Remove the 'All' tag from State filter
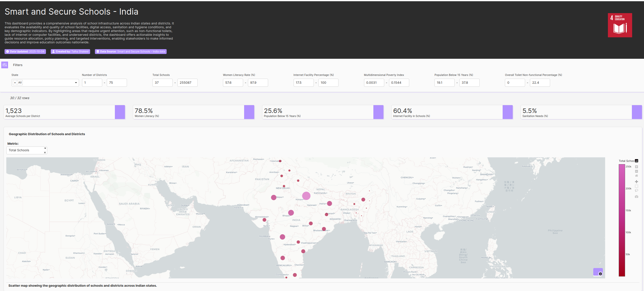Image resolution: width=644 pixels, height=291 pixels. click(15, 83)
